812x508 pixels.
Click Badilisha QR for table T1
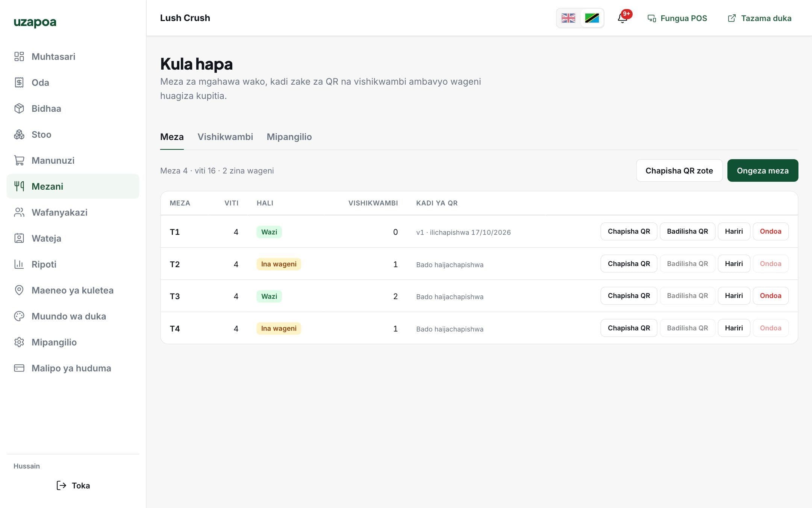(x=688, y=231)
